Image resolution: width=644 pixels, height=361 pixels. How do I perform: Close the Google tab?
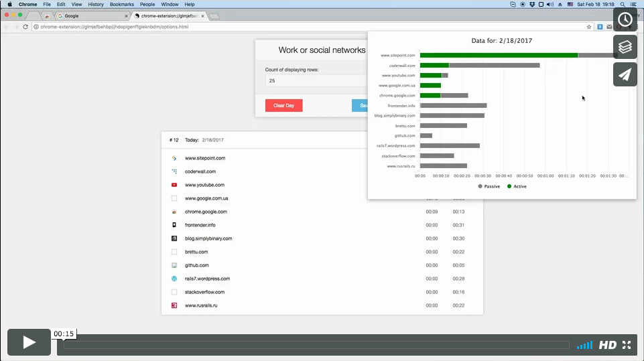pos(126,16)
